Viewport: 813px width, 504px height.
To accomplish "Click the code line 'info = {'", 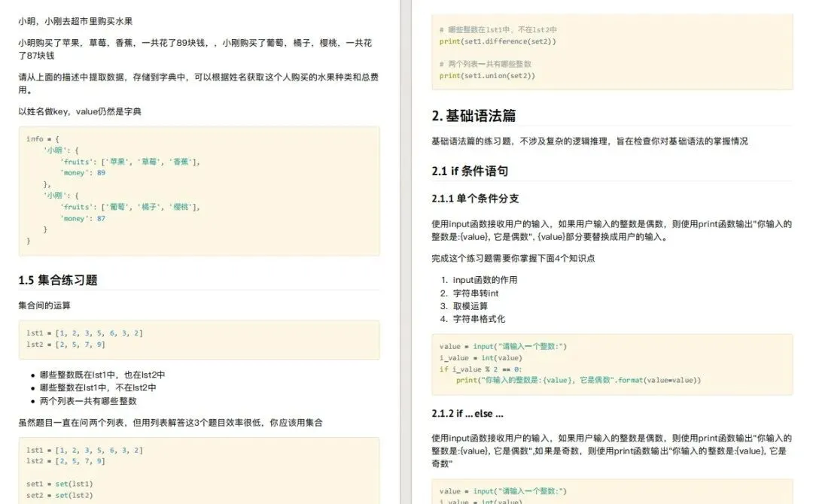I will pos(42,139).
